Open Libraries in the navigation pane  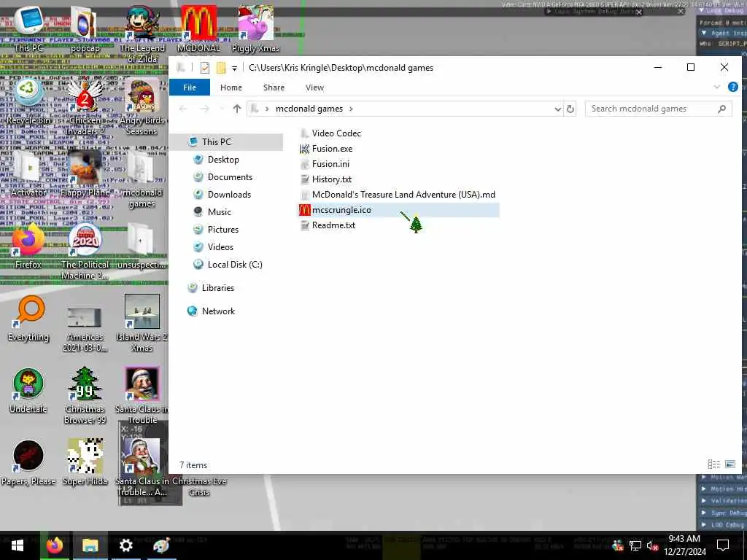[217, 287]
